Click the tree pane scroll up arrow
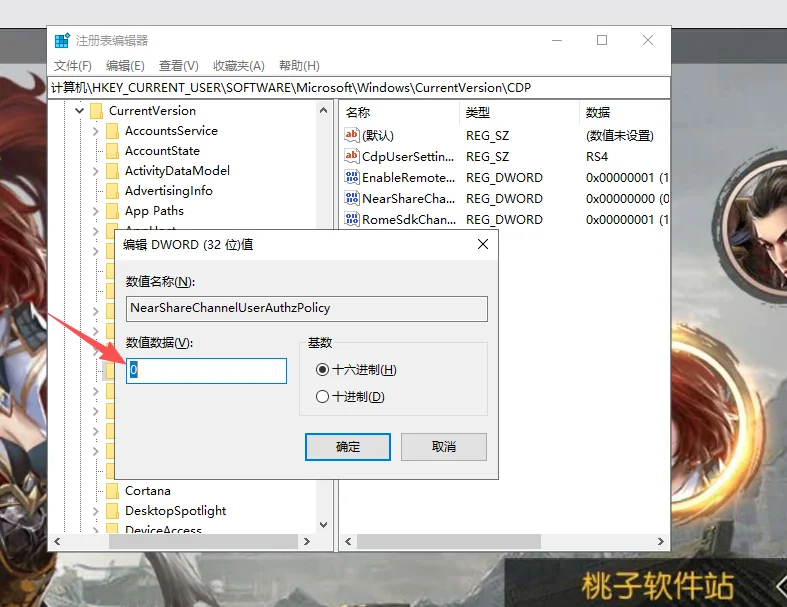The width and height of the screenshot is (787, 607). tap(323, 110)
